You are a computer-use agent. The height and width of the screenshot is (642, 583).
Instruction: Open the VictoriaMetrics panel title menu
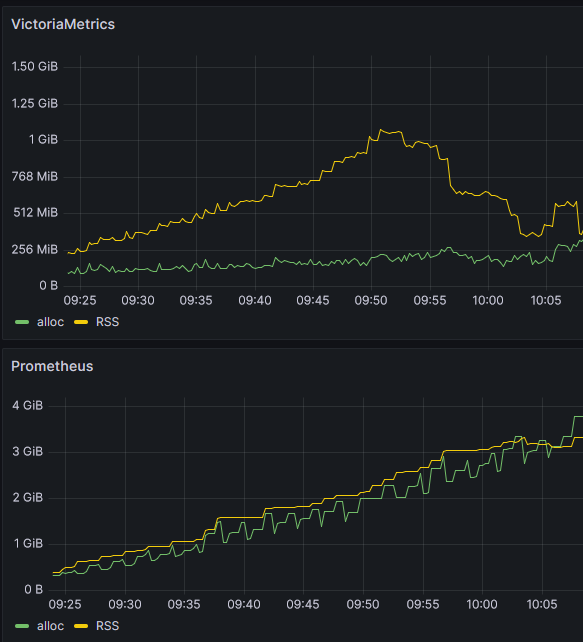point(63,24)
